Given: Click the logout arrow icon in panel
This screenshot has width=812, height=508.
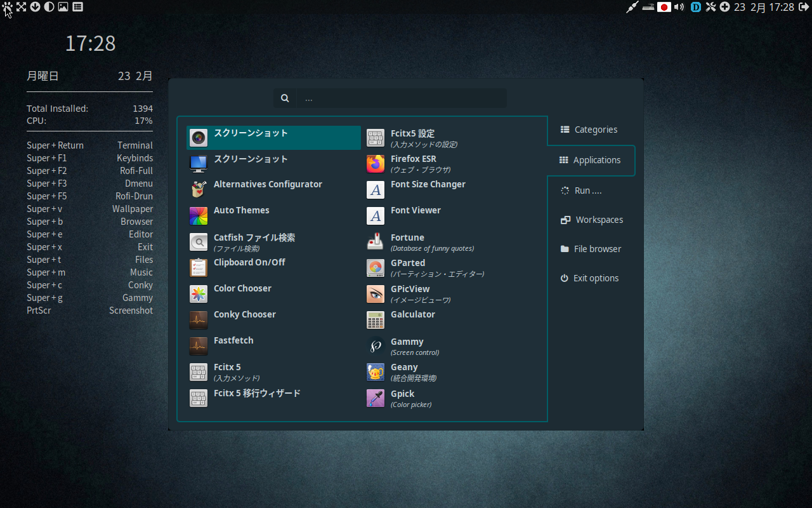Looking at the screenshot, I should (x=35, y=7).
